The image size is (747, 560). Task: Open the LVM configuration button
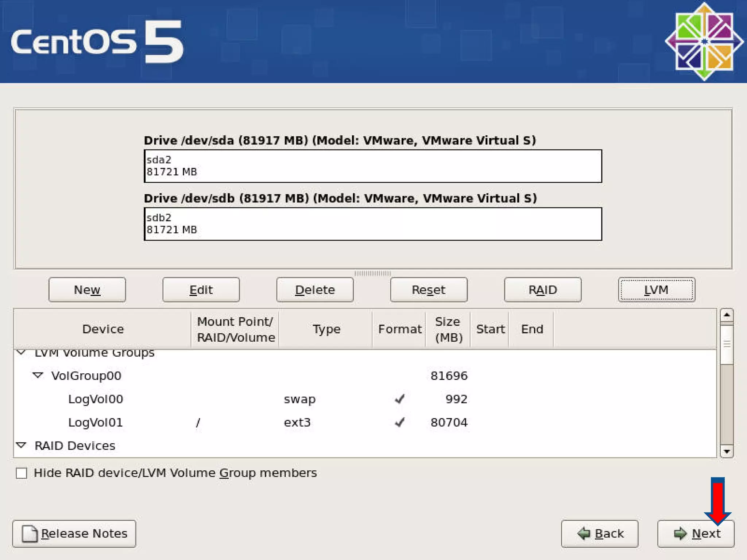coord(656,290)
